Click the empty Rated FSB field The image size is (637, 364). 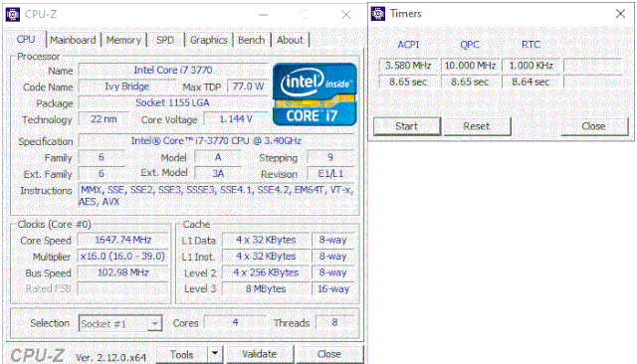pyautogui.click(x=123, y=288)
